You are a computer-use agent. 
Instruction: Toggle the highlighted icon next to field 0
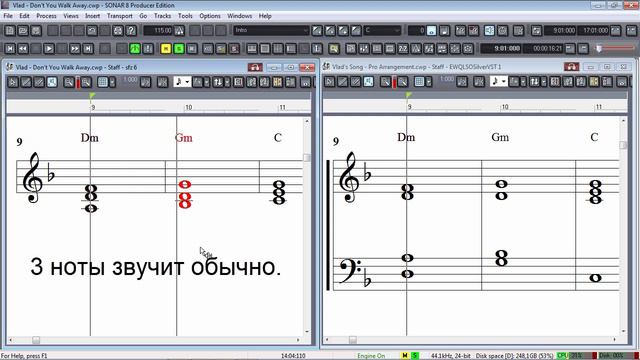(x=431, y=31)
